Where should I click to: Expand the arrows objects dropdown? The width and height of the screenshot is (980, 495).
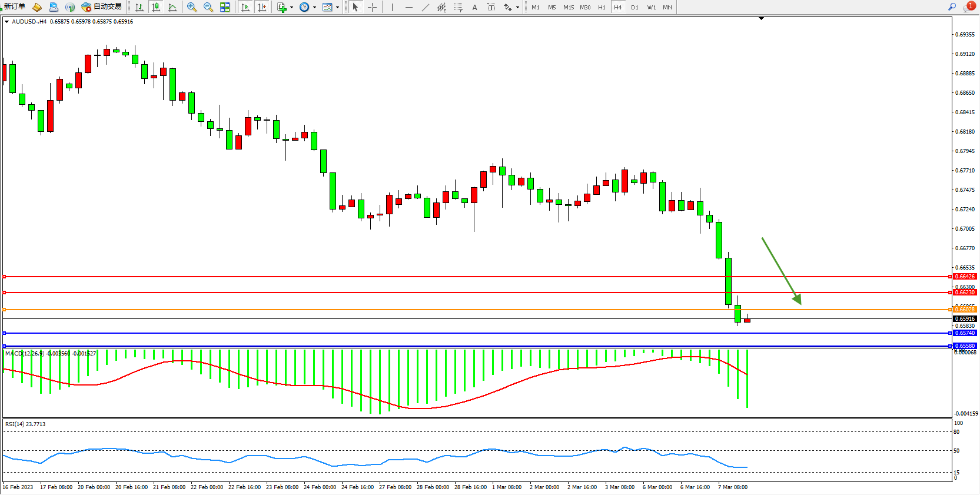point(517,8)
